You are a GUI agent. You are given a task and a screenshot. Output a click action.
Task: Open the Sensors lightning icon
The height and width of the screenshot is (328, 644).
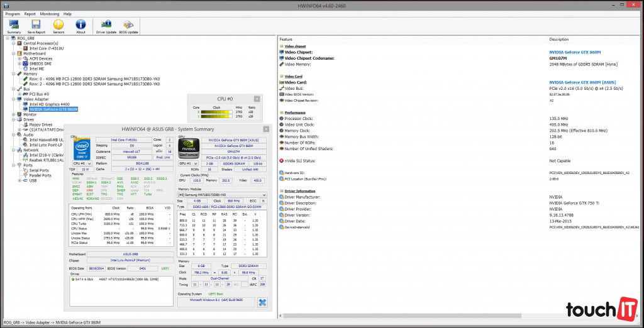[x=58, y=24]
